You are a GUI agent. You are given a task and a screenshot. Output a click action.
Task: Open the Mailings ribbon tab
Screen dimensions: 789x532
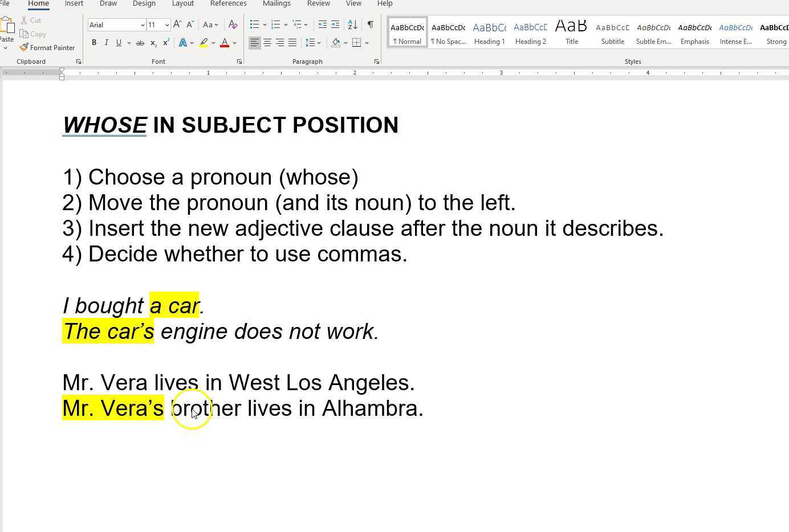click(x=276, y=4)
